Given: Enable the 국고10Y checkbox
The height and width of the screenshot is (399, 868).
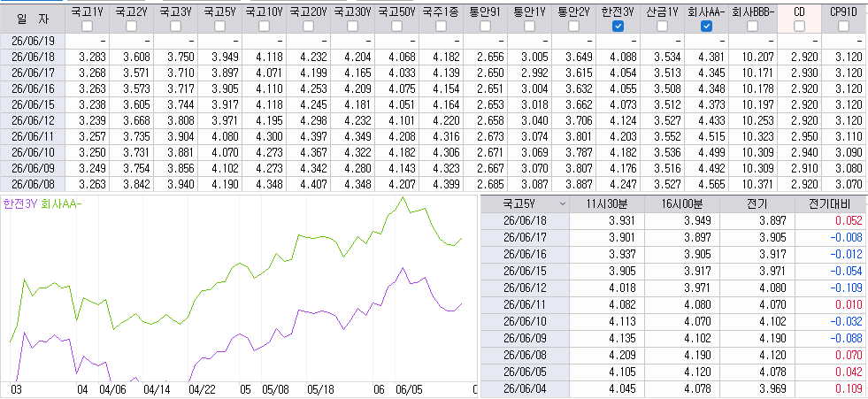Looking at the screenshot, I should pyautogui.click(x=264, y=26).
